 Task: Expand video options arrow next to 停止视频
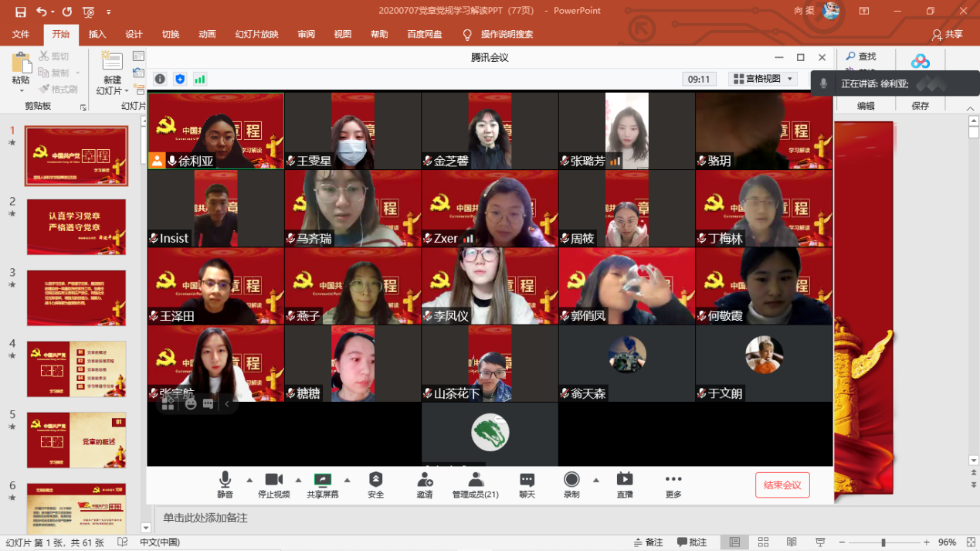(x=297, y=479)
